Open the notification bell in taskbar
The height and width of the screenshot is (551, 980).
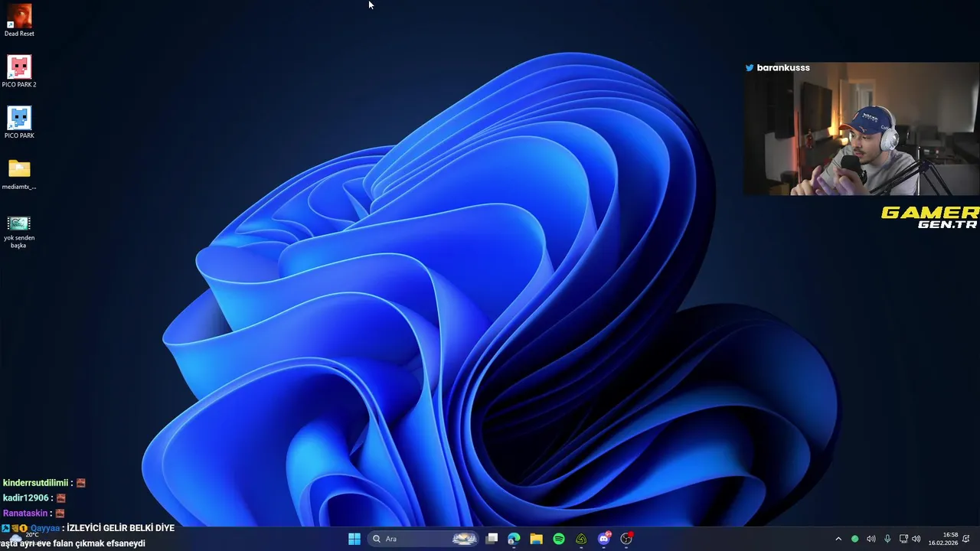966,539
